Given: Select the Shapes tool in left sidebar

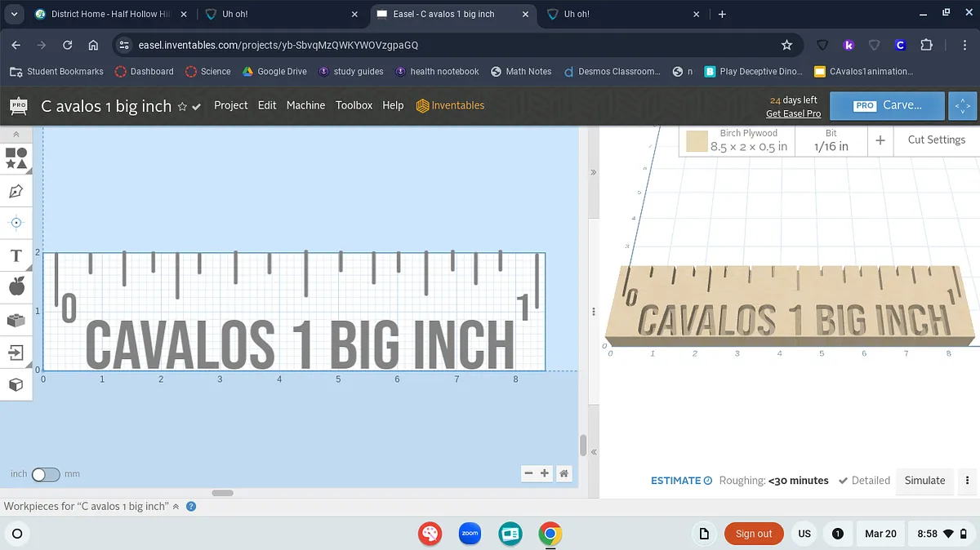Looking at the screenshot, I should point(16,157).
